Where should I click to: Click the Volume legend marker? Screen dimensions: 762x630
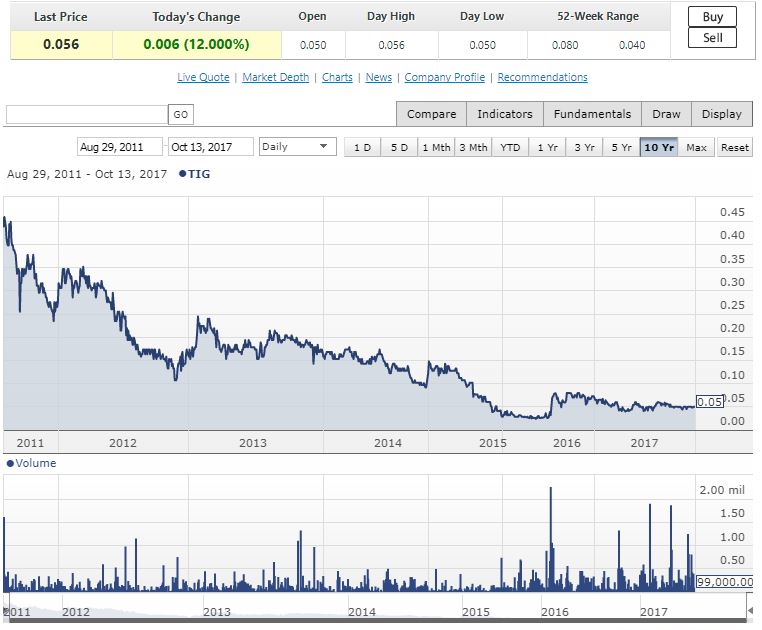10,463
